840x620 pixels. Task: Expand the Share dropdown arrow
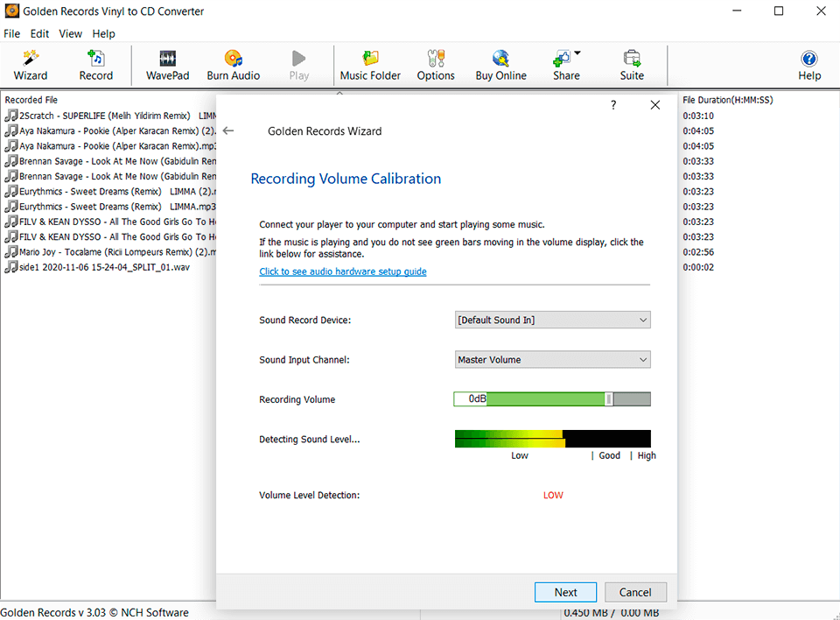[577, 53]
